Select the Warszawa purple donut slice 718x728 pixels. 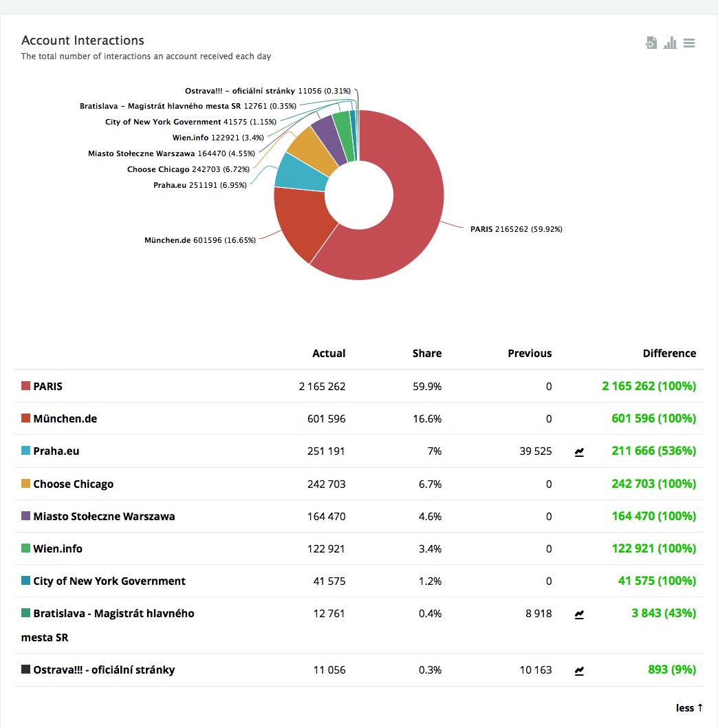[330, 139]
